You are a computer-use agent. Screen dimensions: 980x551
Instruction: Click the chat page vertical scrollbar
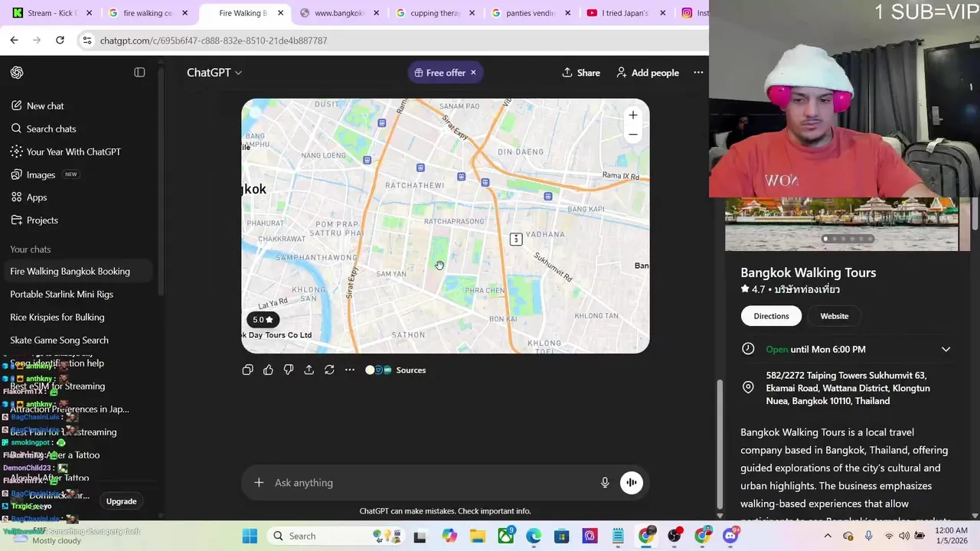718,444
